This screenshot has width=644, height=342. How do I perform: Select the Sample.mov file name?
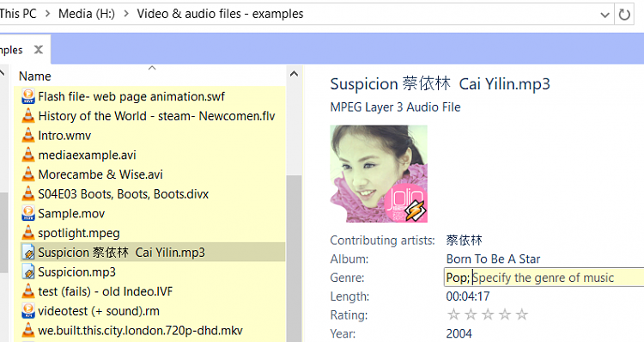pos(71,214)
